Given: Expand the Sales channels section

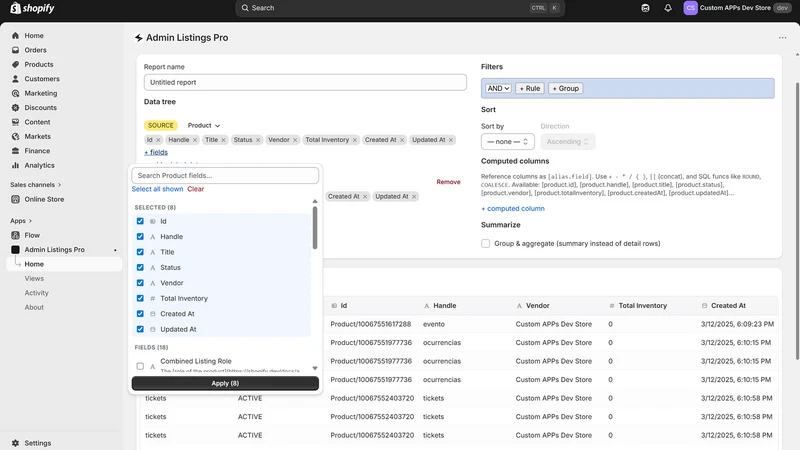Looking at the screenshot, I should pos(36,185).
